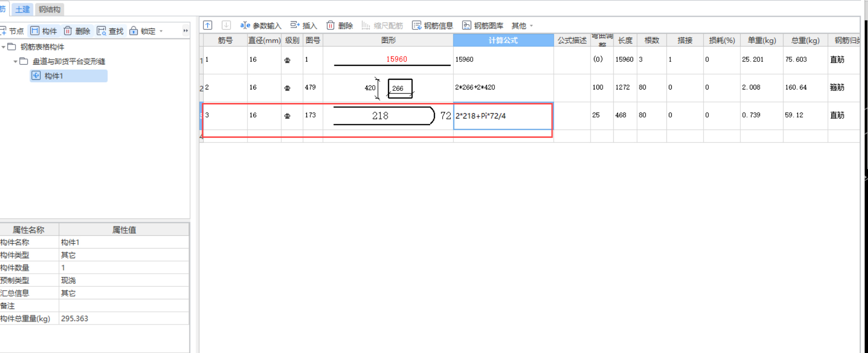
Task: Click the 长度 column header
Action: tap(625, 40)
